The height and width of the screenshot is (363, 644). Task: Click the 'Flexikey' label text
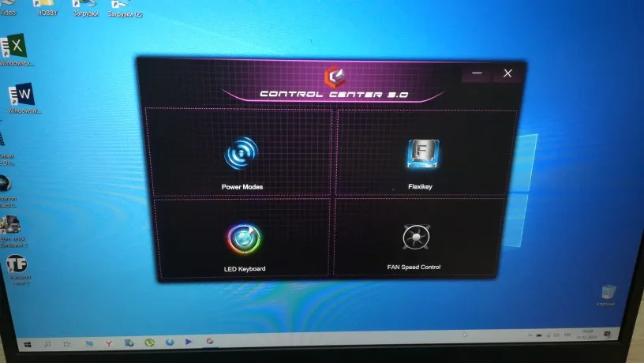(420, 186)
